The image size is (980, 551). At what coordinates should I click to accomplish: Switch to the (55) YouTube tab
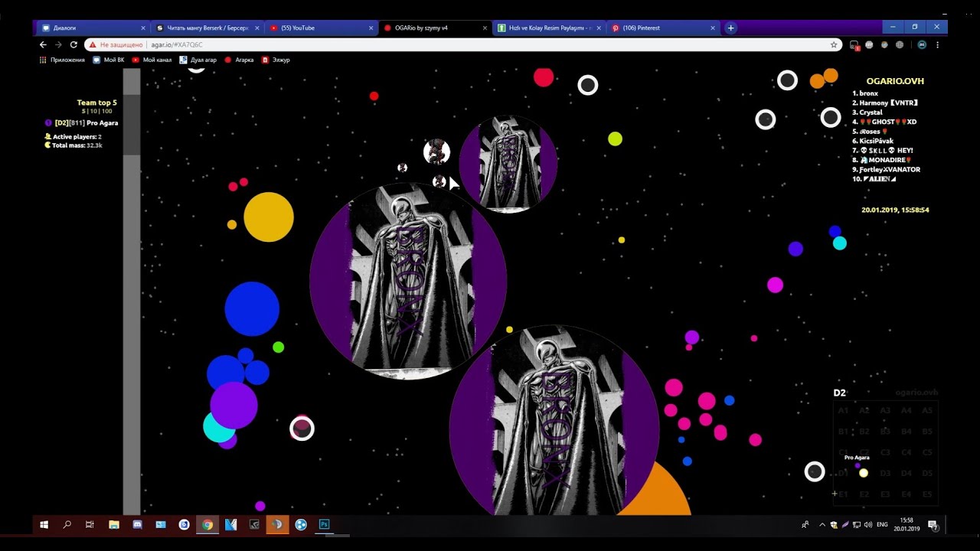click(322, 28)
